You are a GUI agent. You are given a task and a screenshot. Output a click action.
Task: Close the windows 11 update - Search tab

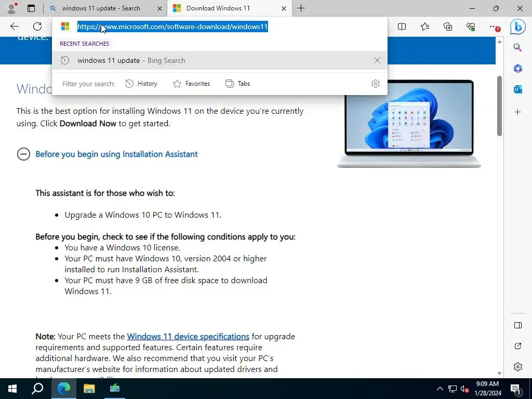click(159, 8)
